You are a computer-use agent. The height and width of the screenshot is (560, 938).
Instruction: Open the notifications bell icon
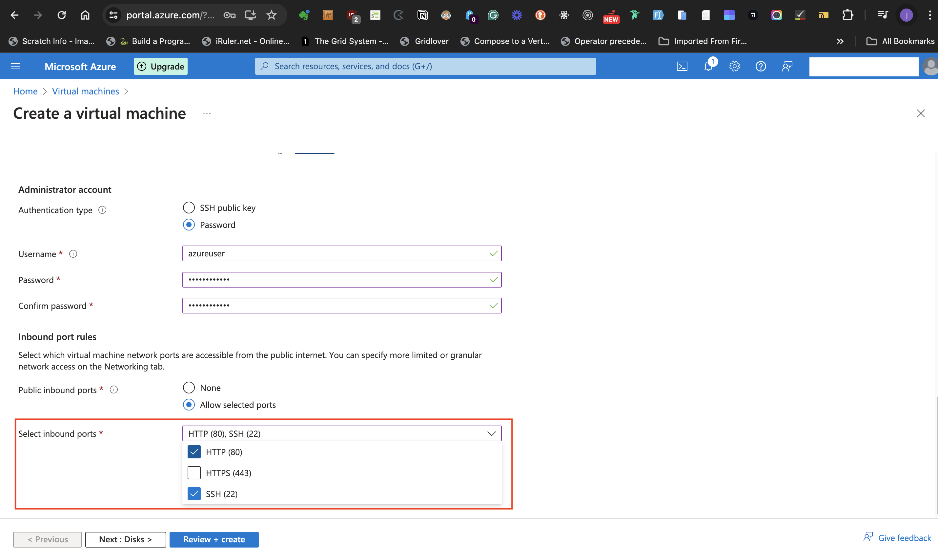tap(708, 67)
